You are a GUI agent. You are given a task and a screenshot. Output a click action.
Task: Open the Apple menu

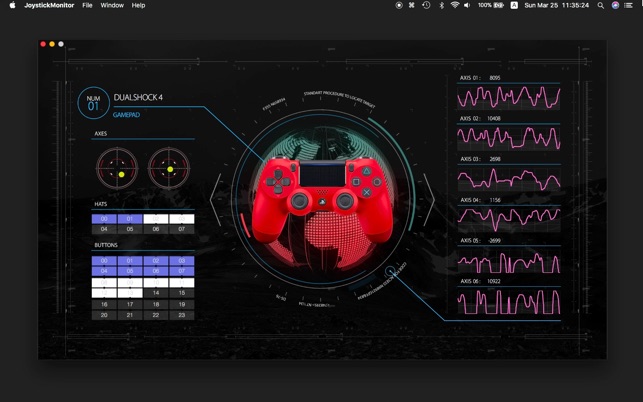coord(12,5)
